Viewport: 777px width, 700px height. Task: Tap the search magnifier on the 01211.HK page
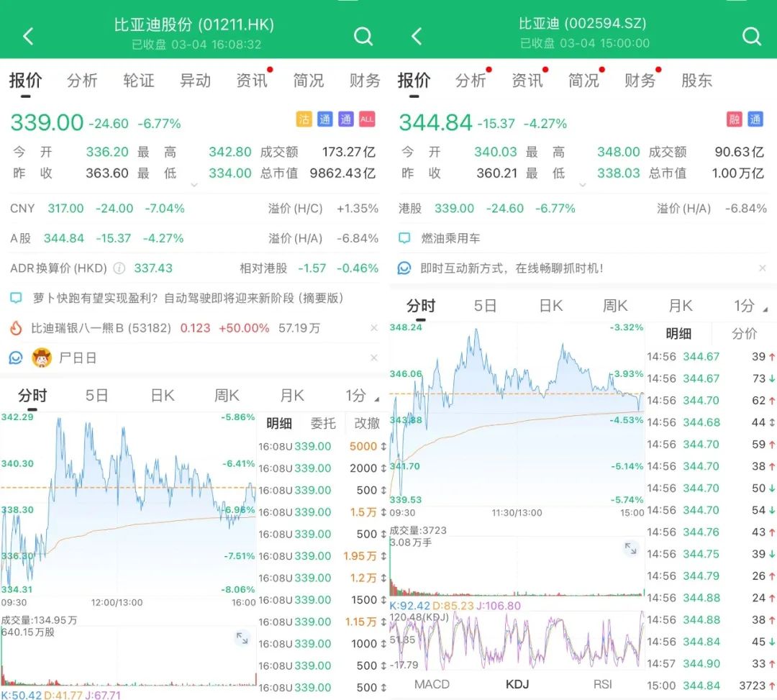(363, 35)
